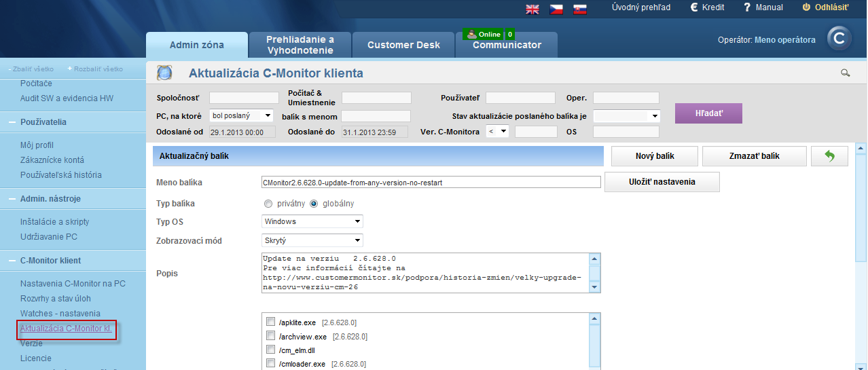Open Prehliadanie a Vyhodnotenie tab

(300, 45)
